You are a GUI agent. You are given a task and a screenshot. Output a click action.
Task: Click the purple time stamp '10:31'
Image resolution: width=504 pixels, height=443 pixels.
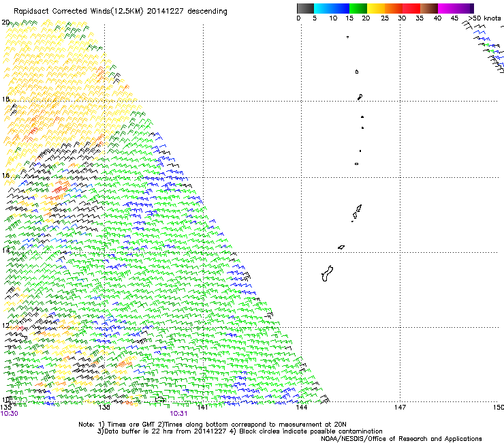click(x=178, y=414)
